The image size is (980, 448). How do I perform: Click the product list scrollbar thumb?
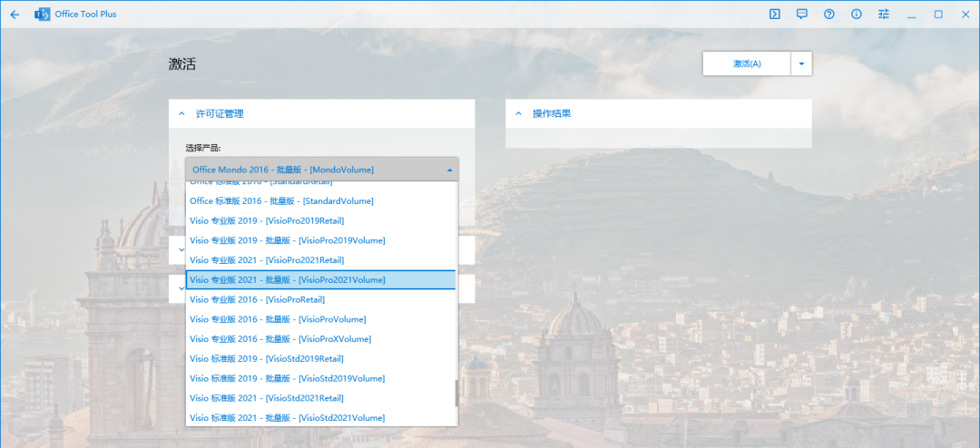point(456,393)
